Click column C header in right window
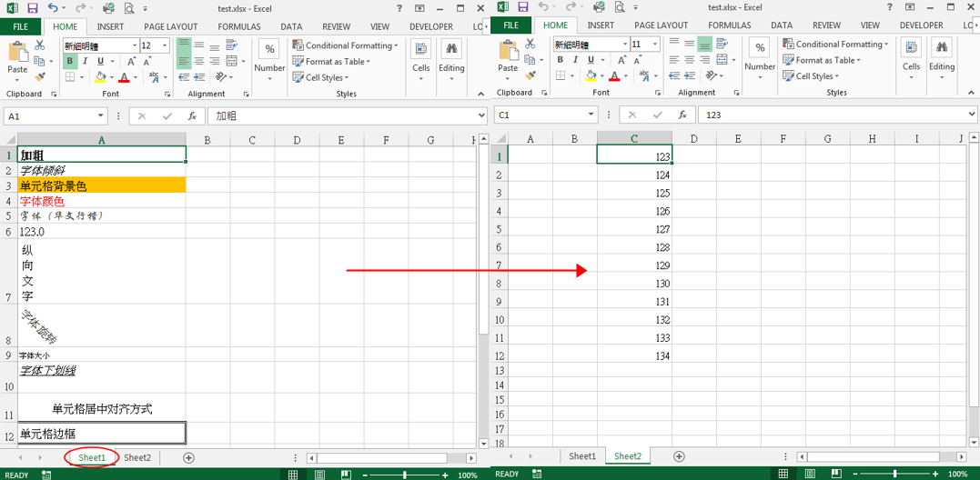Screen dimensions: 980x480 (634, 138)
